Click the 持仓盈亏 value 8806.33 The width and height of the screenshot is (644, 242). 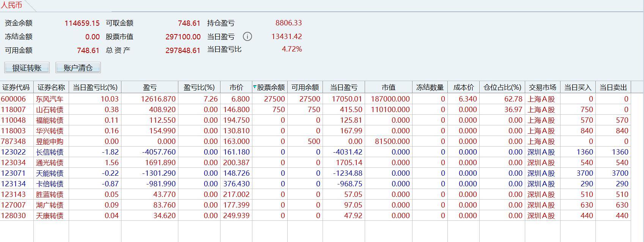pos(289,23)
